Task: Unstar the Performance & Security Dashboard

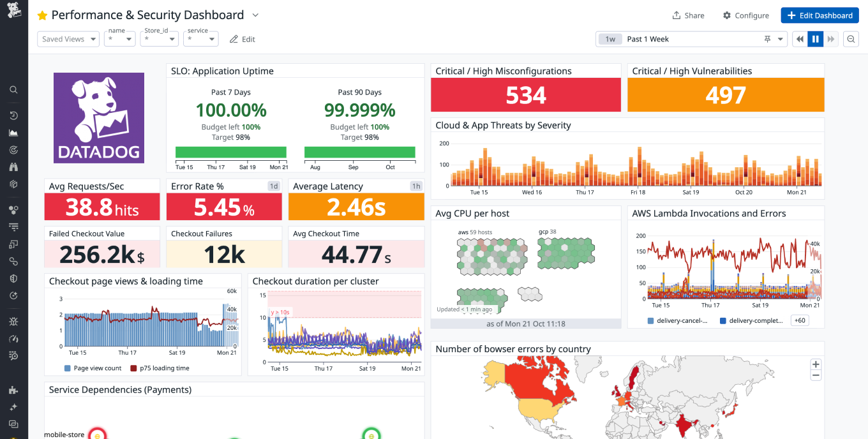Action: pyautogui.click(x=43, y=15)
